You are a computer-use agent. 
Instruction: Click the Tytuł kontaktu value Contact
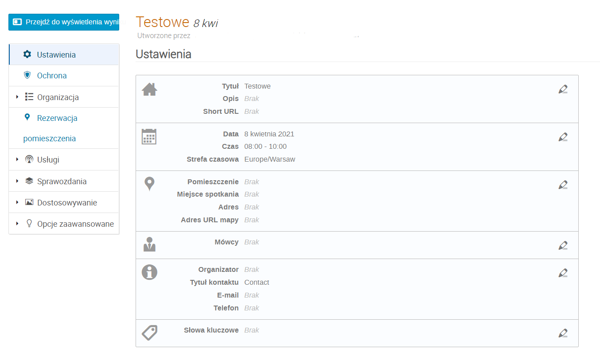click(257, 282)
